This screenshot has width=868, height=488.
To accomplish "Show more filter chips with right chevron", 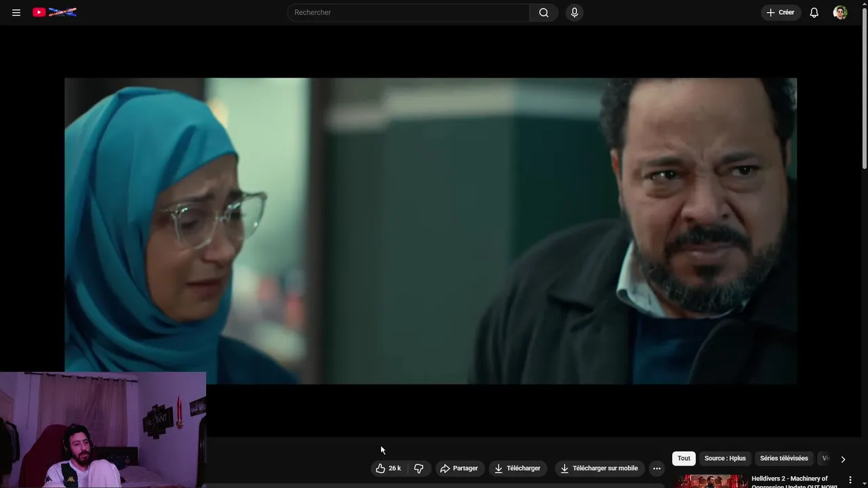I will tap(843, 459).
